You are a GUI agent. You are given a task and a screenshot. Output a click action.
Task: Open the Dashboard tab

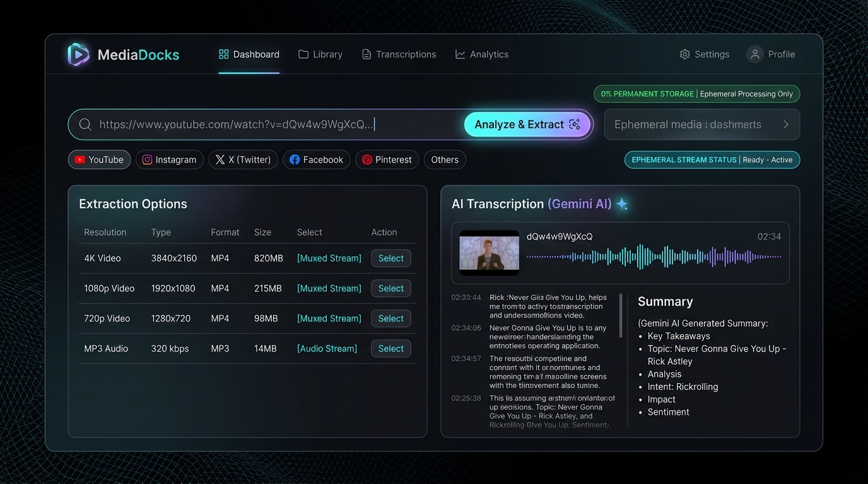point(249,54)
